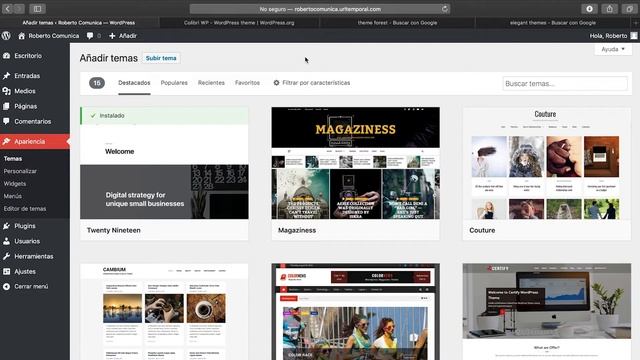This screenshot has height=360, width=640.
Task: Switch to the Favoritos tab
Action: pyautogui.click(x=247, y=83)
